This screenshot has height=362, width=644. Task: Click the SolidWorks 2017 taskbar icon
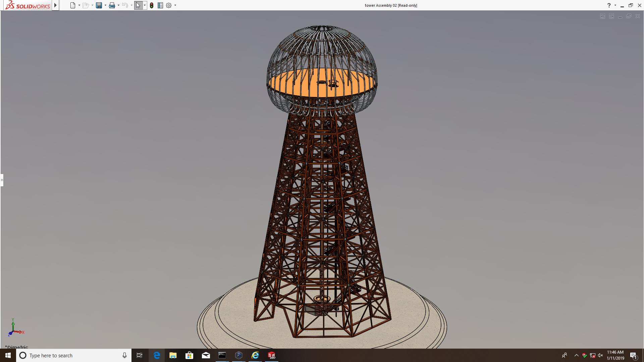(271, 355)
